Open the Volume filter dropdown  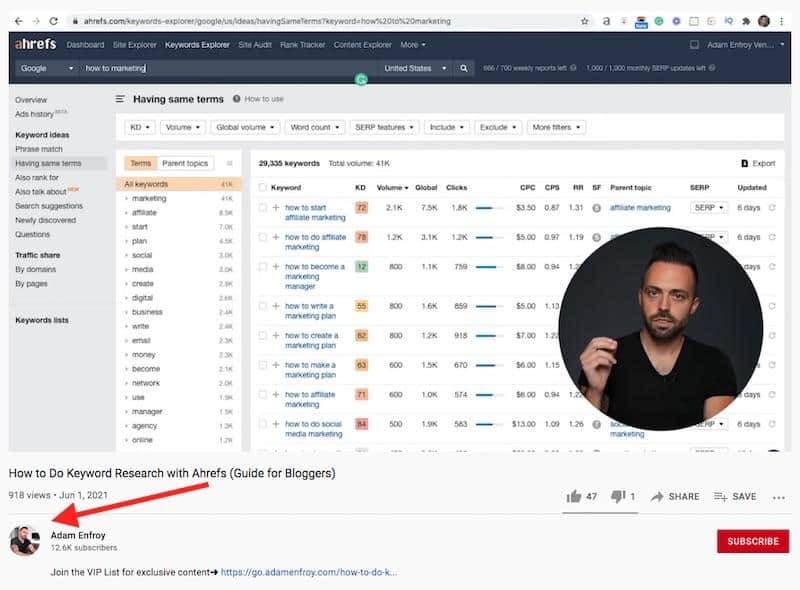(183, 127)
